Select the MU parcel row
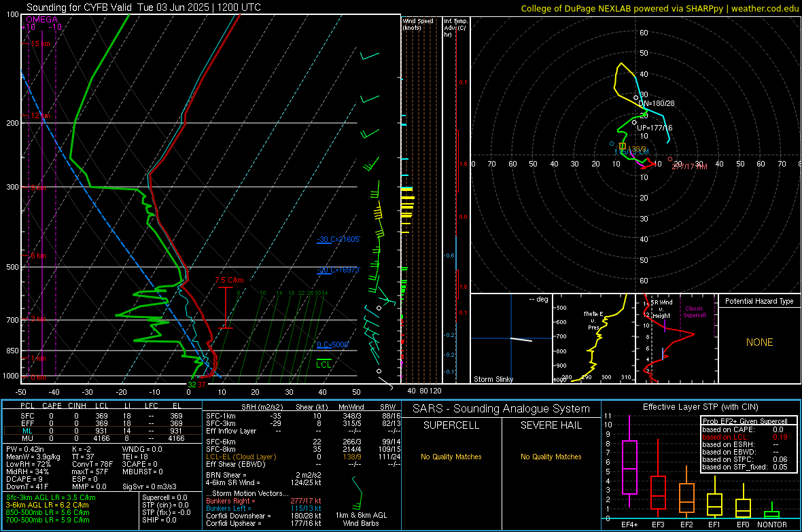This screenshot has width=802, height=532. point(101,438)
